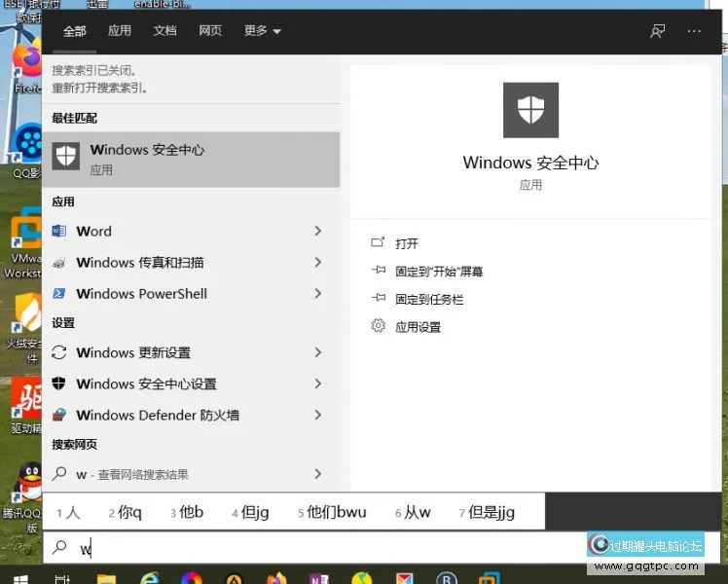
Task: Open best match Windows 安全中心 result
Action: click(x=191, y=160)
